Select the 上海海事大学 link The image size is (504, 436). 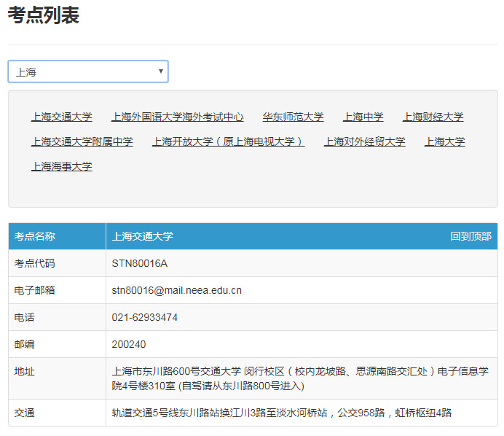pos(62,166)
